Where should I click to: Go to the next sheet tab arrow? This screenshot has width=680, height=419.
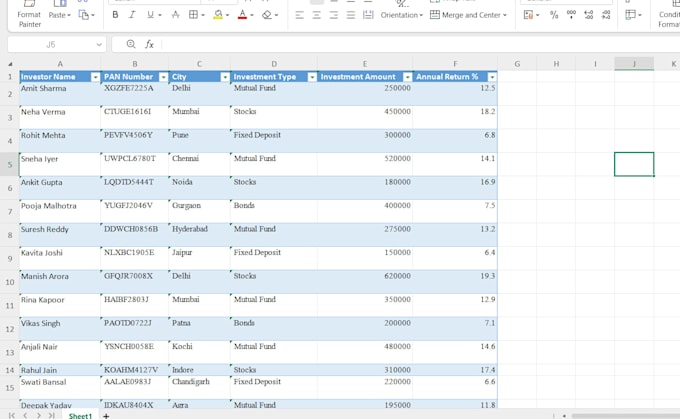click(x=39, y=416)
